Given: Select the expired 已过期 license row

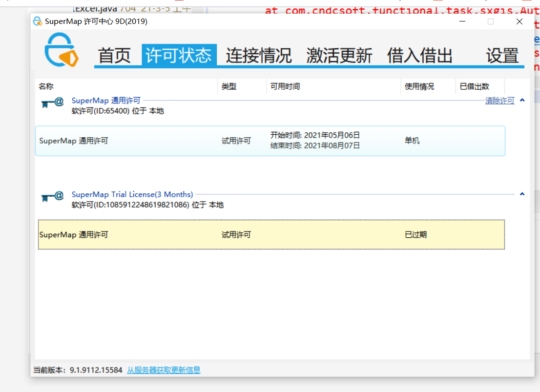Looking at the screenshot, I should point(271,235).
